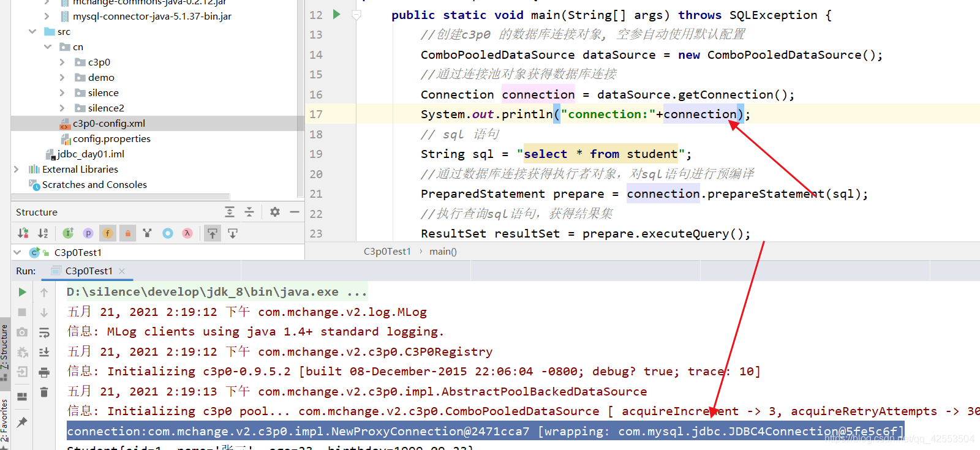Click the java.exe command line link in console
Viewport: 980px width, 450px height.
click(x=217, y=292)
